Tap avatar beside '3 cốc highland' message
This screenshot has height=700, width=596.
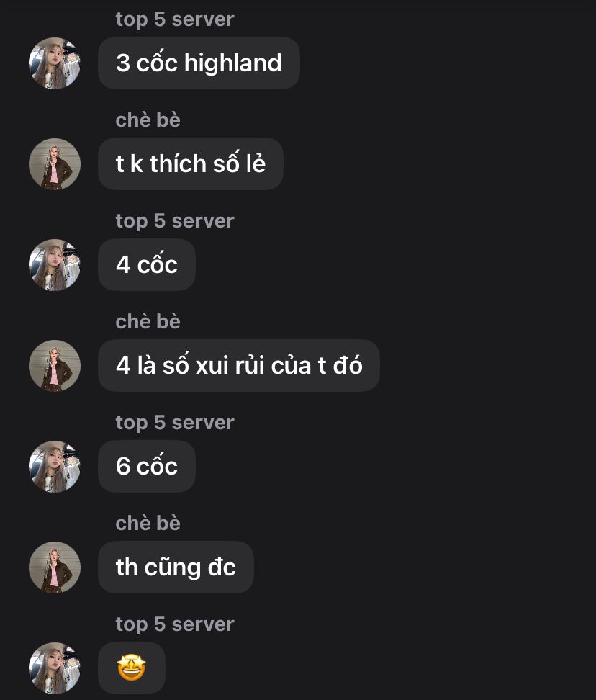[55, 63]
